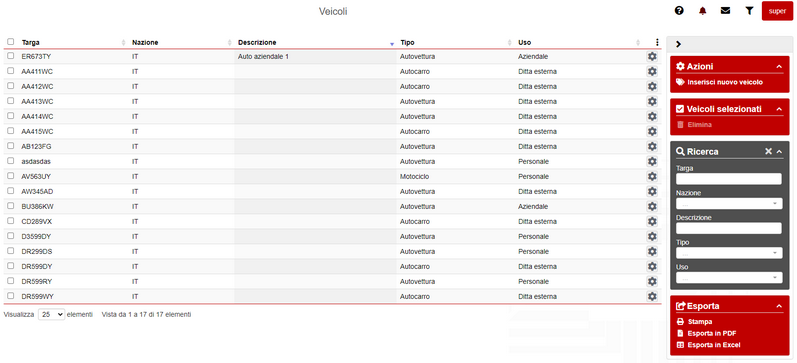Click Inserisci nuovo veicolo link
The height and width of the screenshot is (363, 797).
tap(725, 82)
